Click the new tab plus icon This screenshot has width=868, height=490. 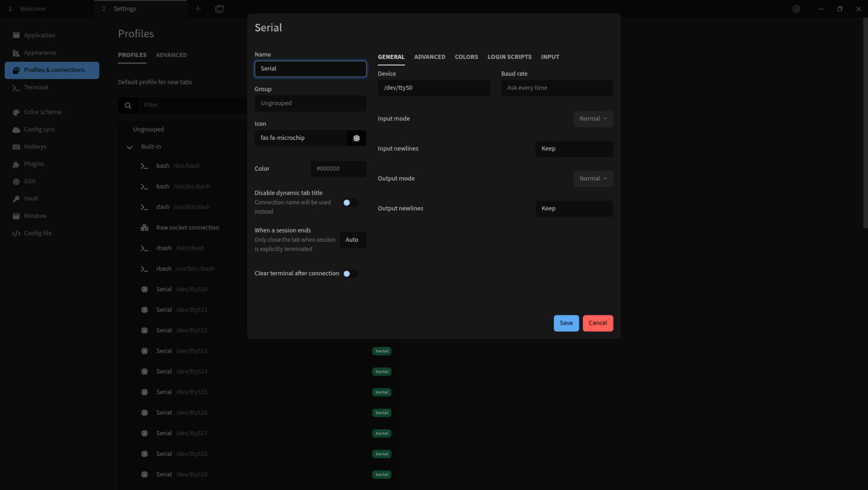point(198,9)
